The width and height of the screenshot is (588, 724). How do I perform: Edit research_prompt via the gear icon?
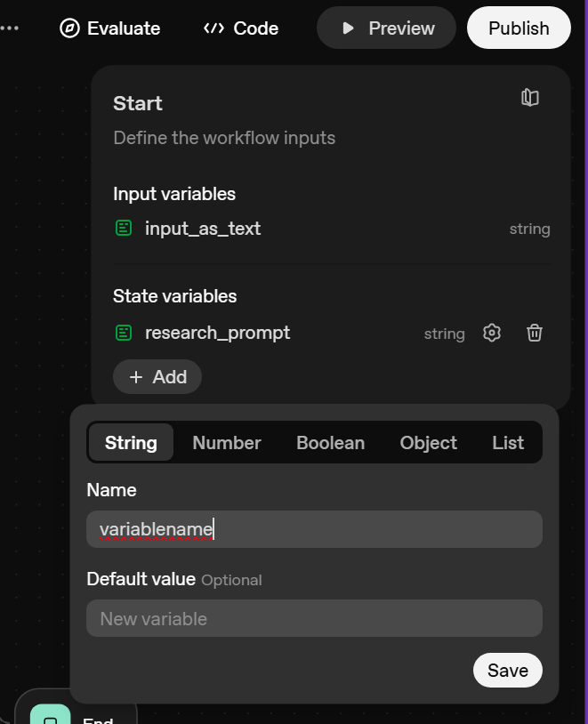tap(492, 333)
